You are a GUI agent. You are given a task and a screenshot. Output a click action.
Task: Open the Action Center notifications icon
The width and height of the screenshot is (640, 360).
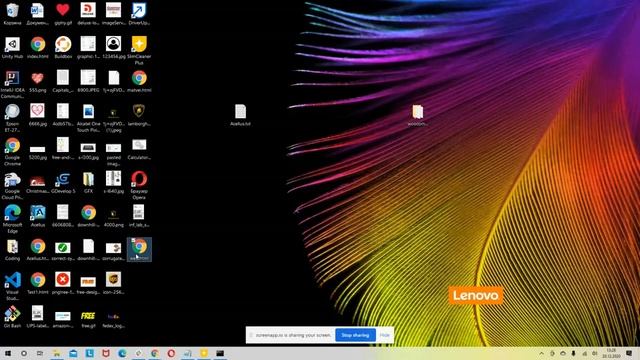(x=629, y=353)
